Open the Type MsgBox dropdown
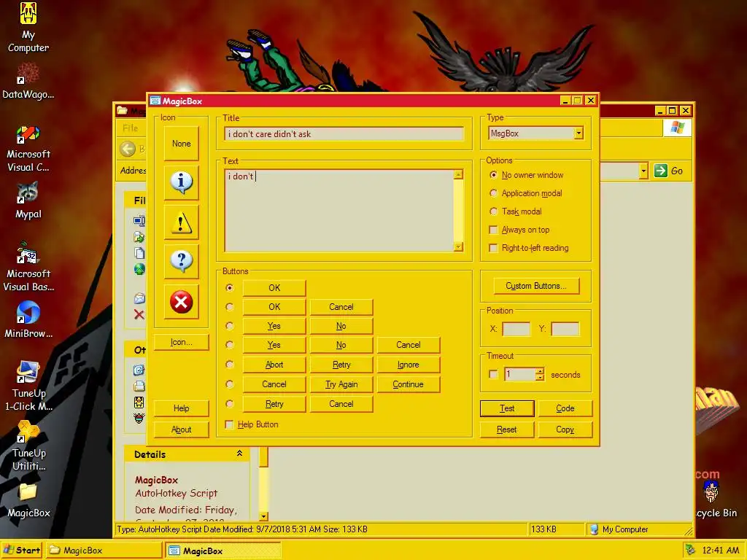Image resolution: width=747 pixels, height=560 pixels. (578, 133)
